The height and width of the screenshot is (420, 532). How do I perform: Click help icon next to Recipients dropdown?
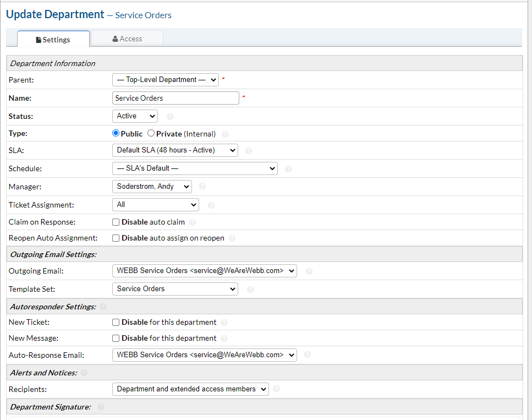click(x=276, y=389)
